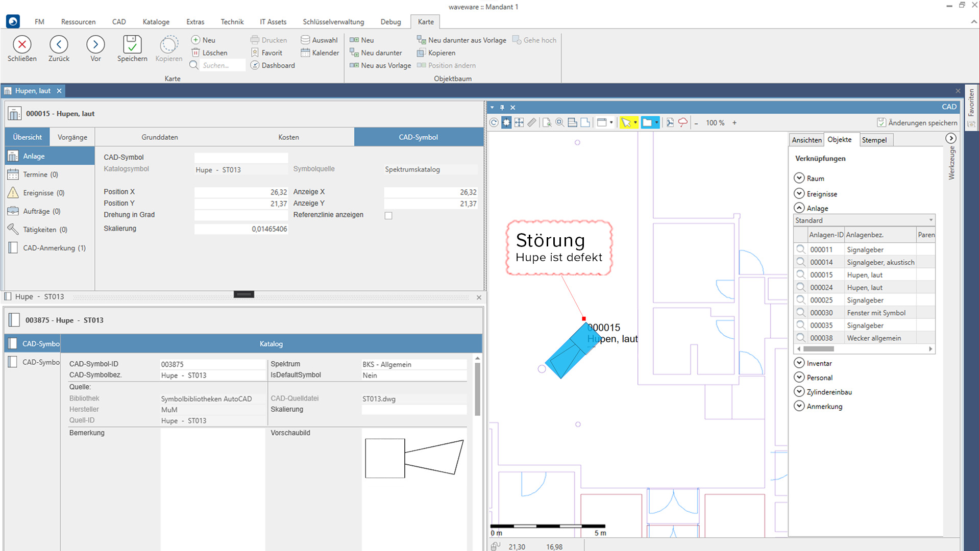Expand the Raum links section
This screenshot has height=551, width=980.
799,178
